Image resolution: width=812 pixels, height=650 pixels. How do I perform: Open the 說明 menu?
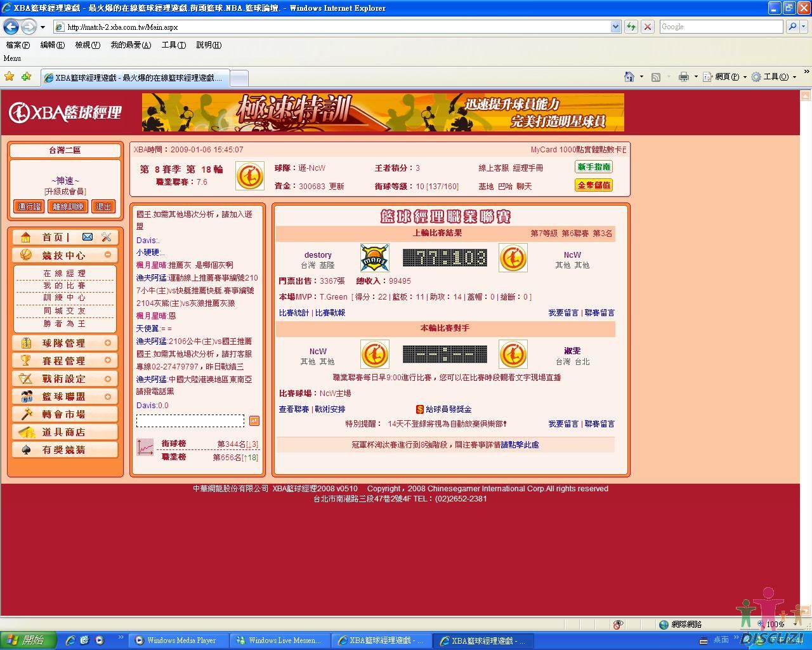209,45
